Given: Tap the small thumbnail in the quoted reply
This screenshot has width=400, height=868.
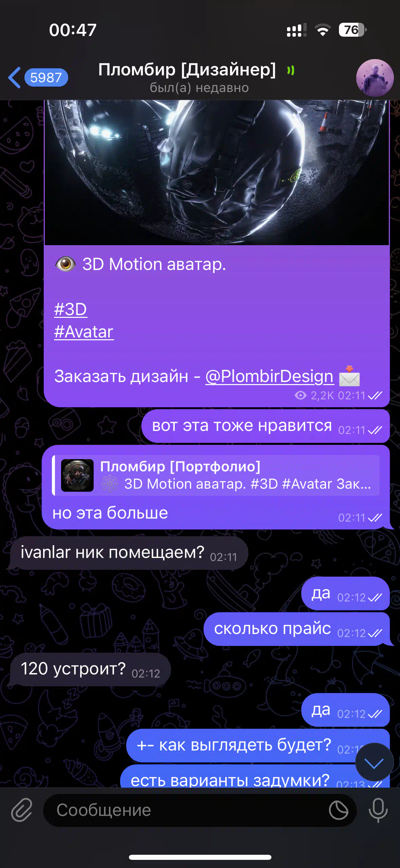Looking at the screenshot, I should [77, 475].
